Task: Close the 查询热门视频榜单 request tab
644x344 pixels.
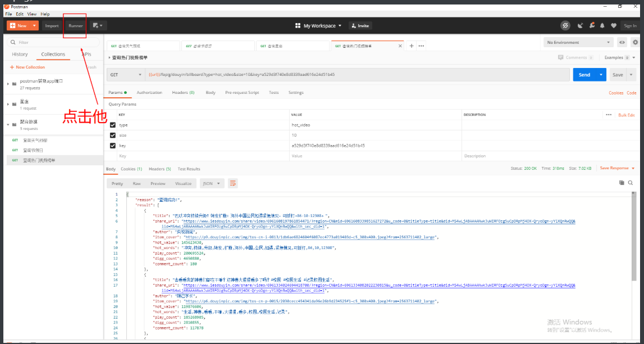Action: [x=400, y=46]
